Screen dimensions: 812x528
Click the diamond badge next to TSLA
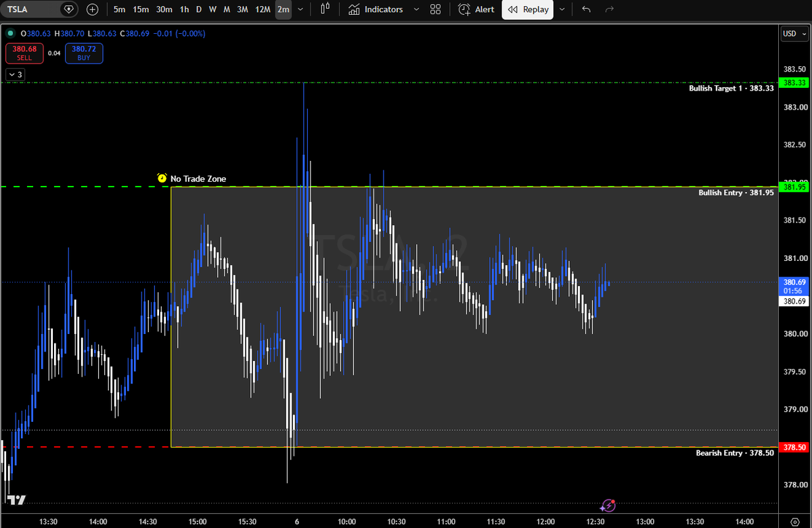(69, 9)
